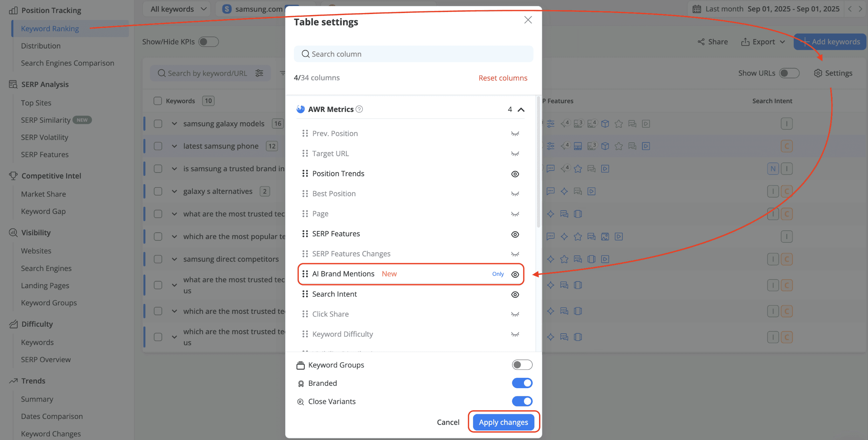Go to next date period arrow
868x440 pixels.
pos(860,9)
